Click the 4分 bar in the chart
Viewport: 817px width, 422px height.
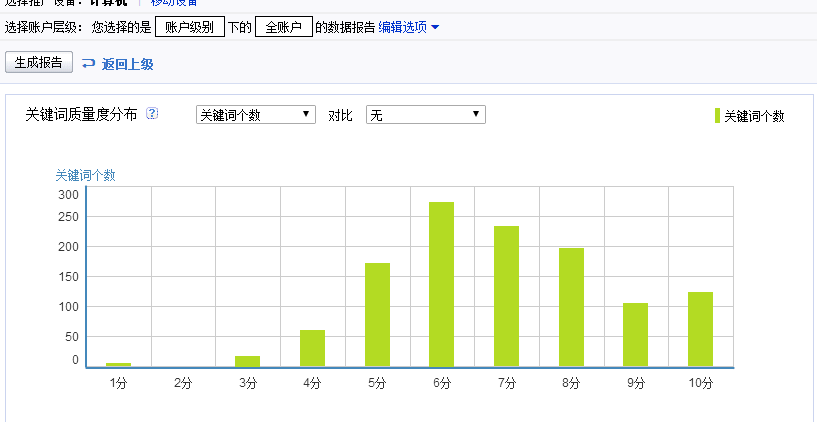tap(312, 349)
